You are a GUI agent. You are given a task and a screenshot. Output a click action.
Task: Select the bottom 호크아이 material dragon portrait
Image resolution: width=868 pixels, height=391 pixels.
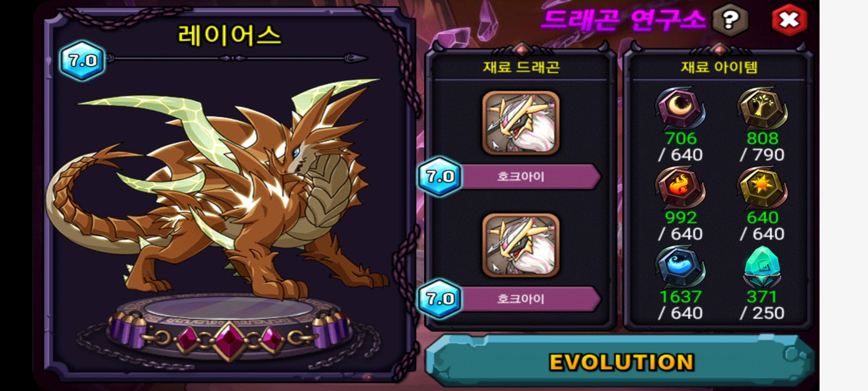[x=521, y=245]
